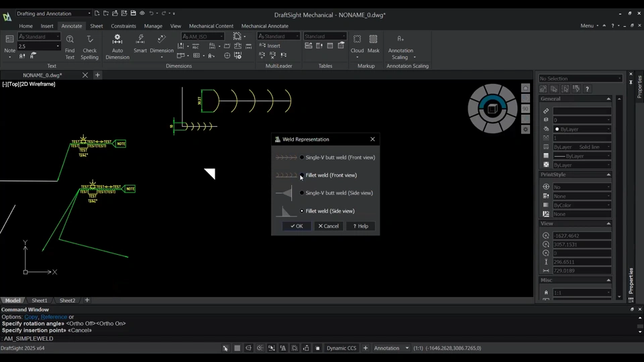This screenshot has width=644, height=362.
Task: Click the Undo arrow icon
Action: coord(151,13)
